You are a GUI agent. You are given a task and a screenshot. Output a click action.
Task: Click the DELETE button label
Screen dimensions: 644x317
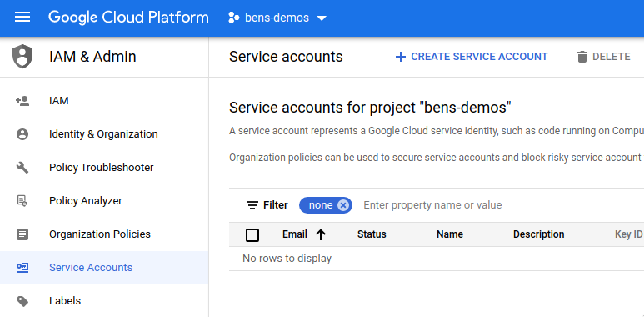[x=612, y=57]
